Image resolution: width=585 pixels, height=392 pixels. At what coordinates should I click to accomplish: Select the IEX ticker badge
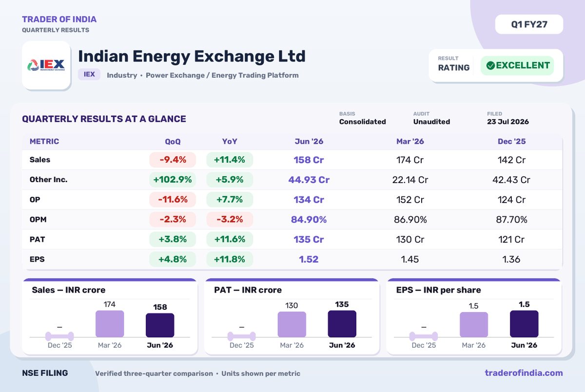89,75
